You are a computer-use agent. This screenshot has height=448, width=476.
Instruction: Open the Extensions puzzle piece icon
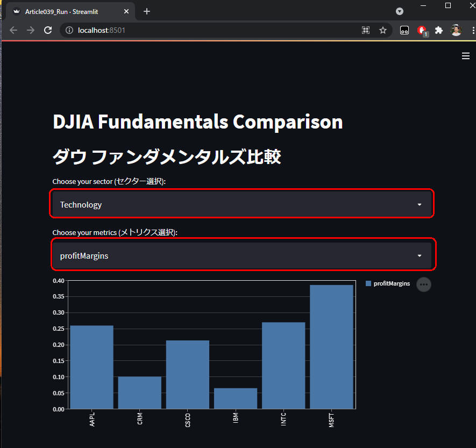point(439,30)
